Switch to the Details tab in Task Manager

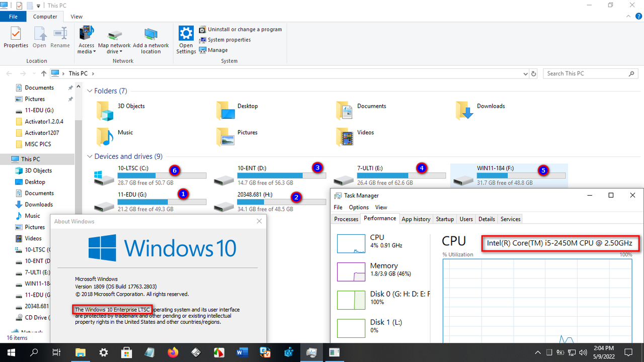click(x=487, y=219)
